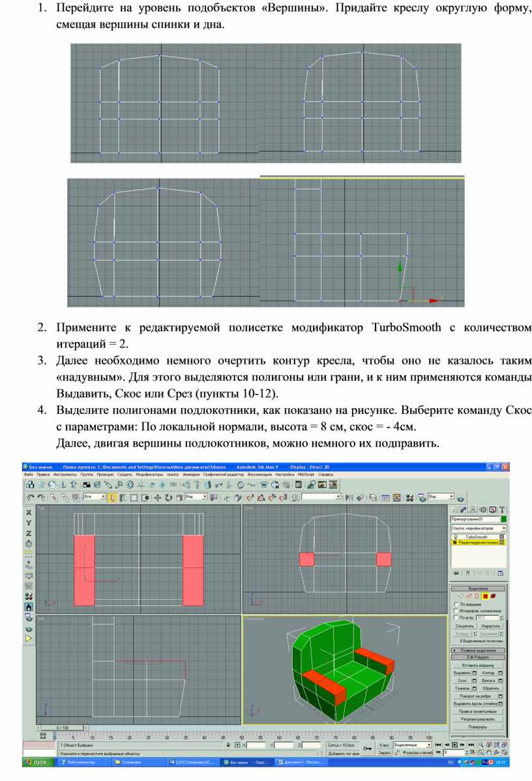Click the Нарастить button
Viewport: 532px width, 781px height.
click(x=491, y=626)
